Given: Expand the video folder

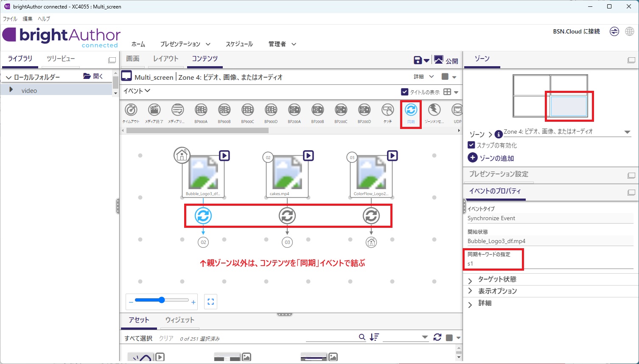Looking at the screenshot, I should tap(11, 90).
